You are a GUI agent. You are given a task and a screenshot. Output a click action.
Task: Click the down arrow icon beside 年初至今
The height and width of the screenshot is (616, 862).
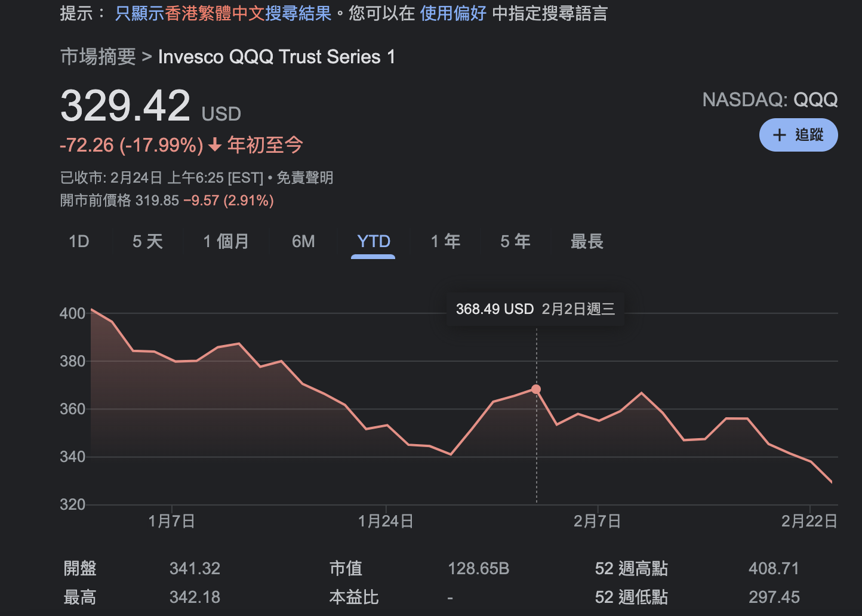tap(215, 145)
